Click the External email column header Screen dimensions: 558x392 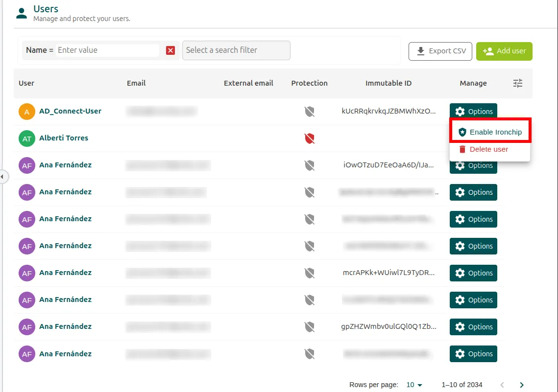[248, 83]
